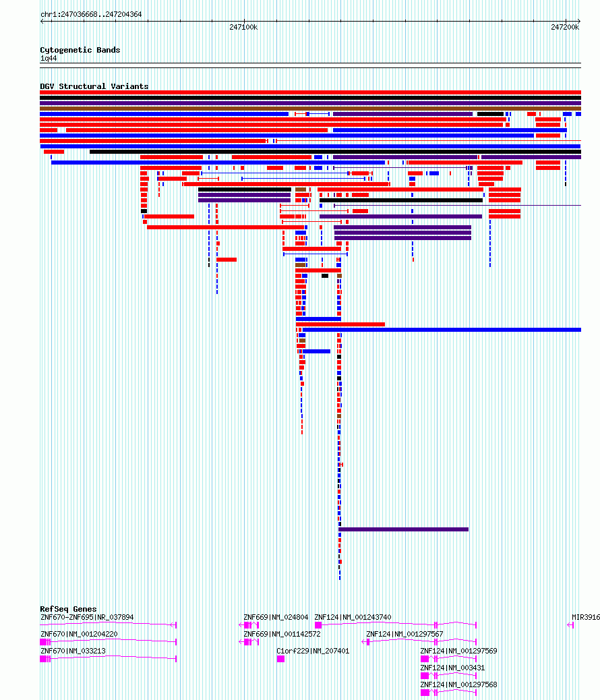Image resolution: width=600 pixels, height=700 pixels.
Task: Select the Cytogenetic Bands track title
Action: click(80, 50)
